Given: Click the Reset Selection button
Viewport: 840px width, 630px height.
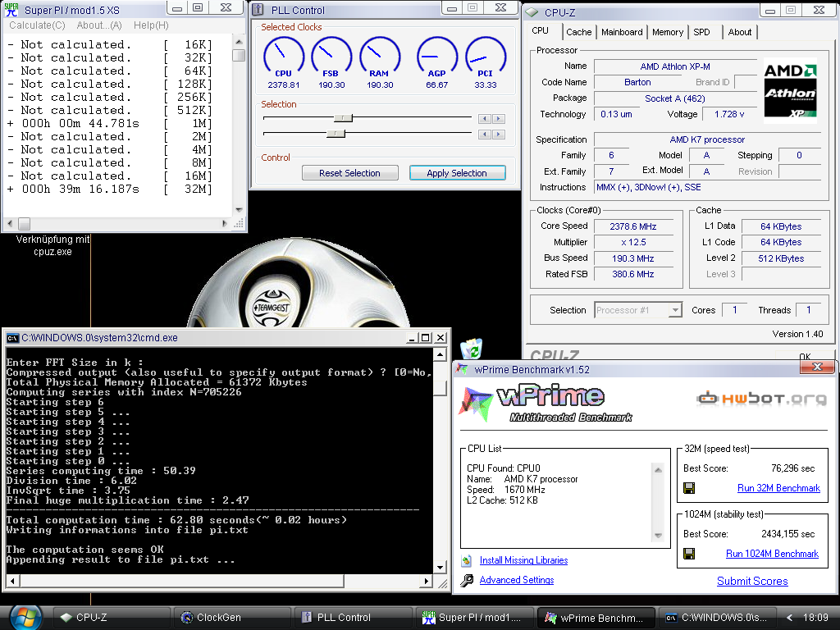Looking at the screenshot, I should coord(349,173).
